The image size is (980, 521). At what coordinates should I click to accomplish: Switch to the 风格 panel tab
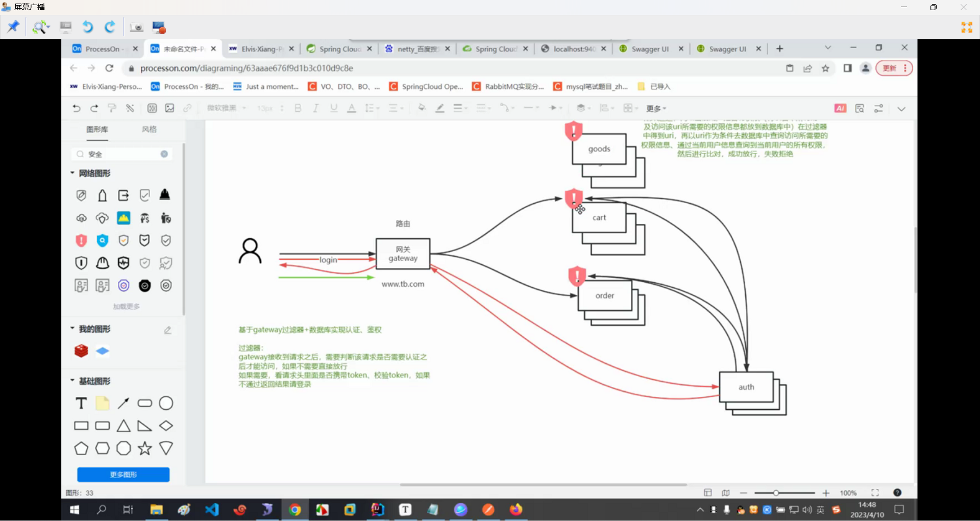(149, 130)
